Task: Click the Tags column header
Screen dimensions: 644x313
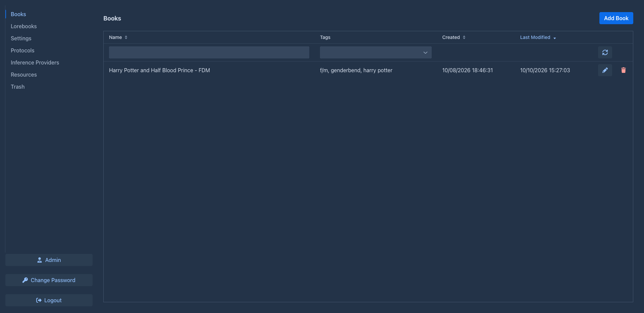Action: (x=325, y=37)
